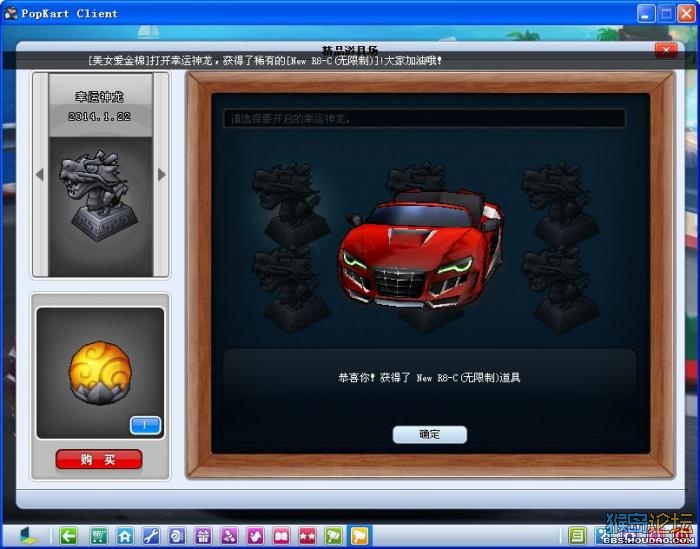Image resolution: width=700 pixels, height=549 pixels.
Task: Click the 恭喜你！获得了 New R8-C congratulation text
Action: coord(429,378)
